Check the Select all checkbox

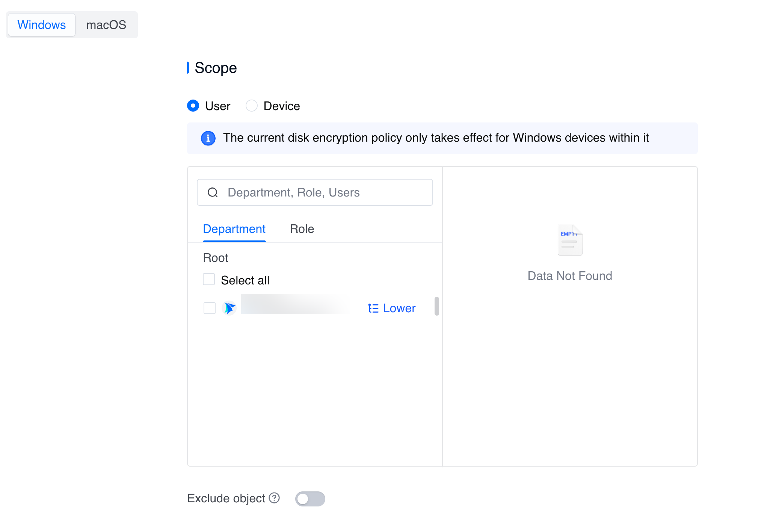(209, 280)
